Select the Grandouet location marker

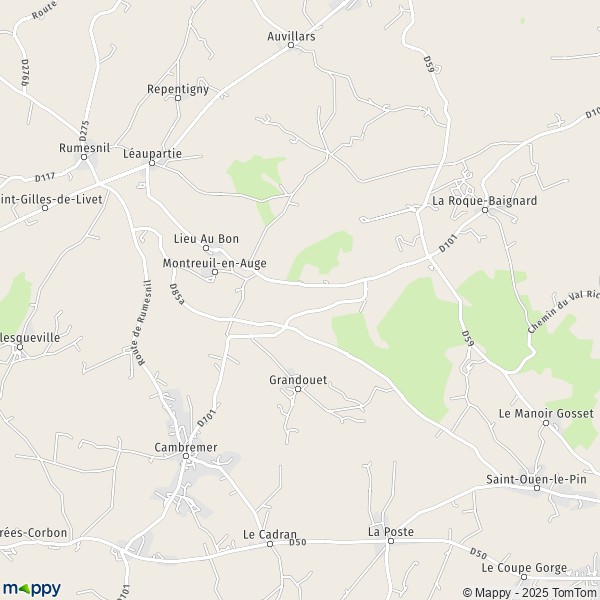click(x=298, y=389)
